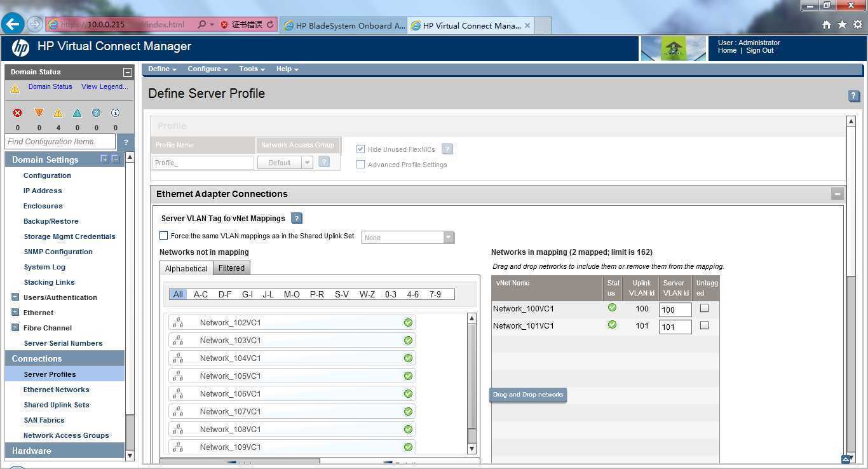
Task: Toggle Hide Unused FlexNICs checkbox
Action: click(360, 149)
